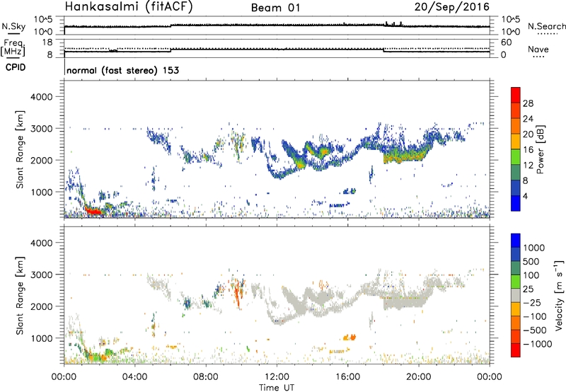This screenshot has width=566, height=392.
Task: Click the Velocity [m s⁻¹] colorbar label
Action: pos(559,295)
